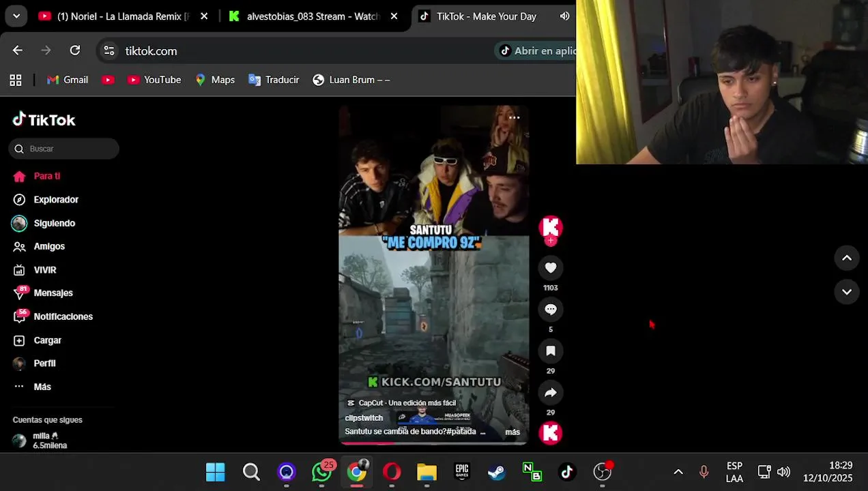This screenshot has width=868, height=491.
Task: Open Maps bookmark
Action: point(214,80)
